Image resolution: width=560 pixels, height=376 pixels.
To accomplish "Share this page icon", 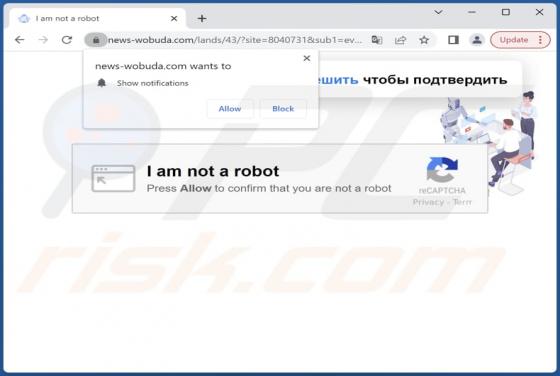I will point(400,40).
